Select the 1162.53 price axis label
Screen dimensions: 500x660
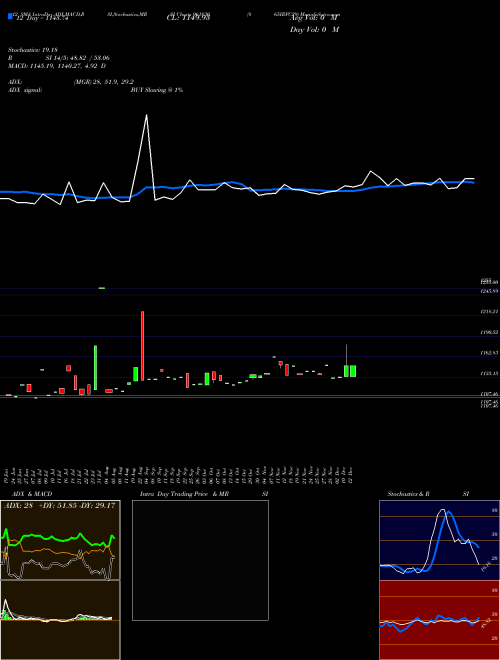coord(489,353)
